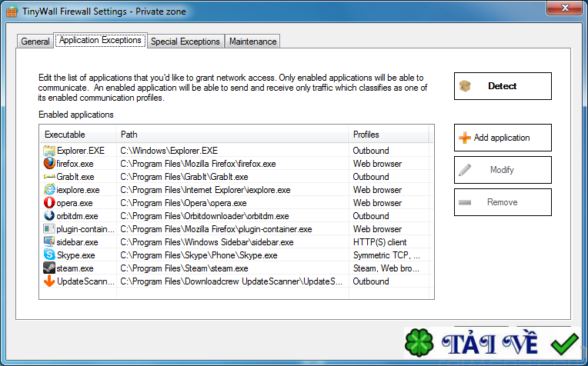Select the opera.exe executable name
The image size is (588, 366).
point(75,203)
